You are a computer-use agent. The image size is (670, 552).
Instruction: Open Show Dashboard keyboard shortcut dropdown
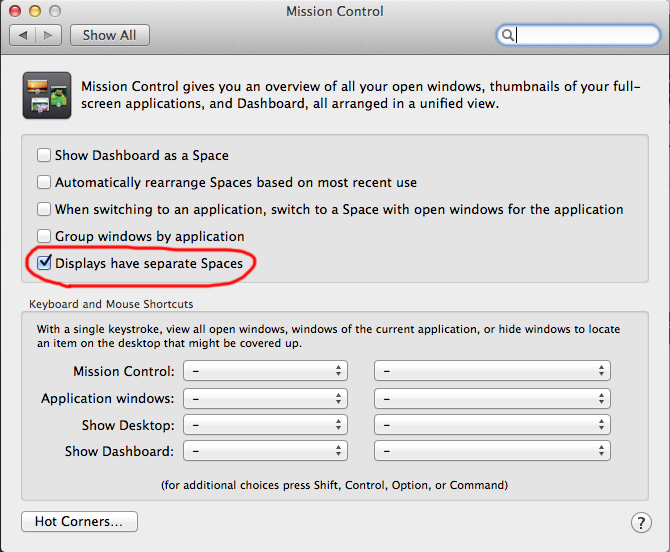265,451
